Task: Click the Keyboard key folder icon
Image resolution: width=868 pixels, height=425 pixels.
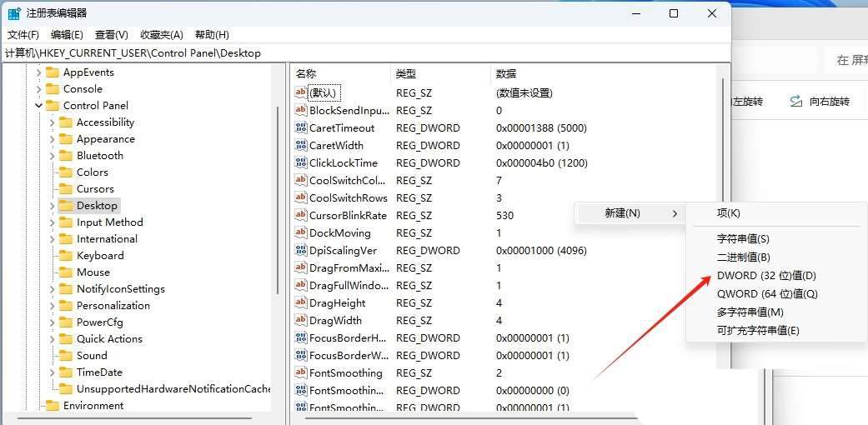Action: pyautogui.click(x=66, y=256)
